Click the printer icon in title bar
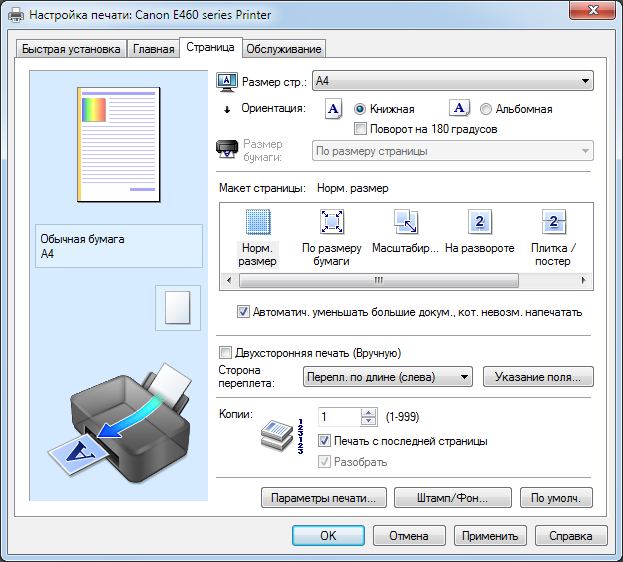The image size is (623, 562). pyautogui.click(x=16, y=16)
